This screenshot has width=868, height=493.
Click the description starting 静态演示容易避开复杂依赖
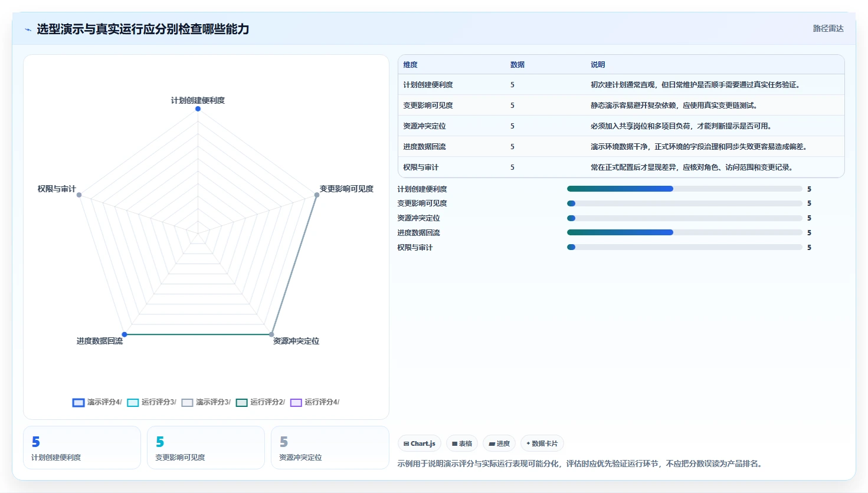pyautogui.click(x=674, y=106)
